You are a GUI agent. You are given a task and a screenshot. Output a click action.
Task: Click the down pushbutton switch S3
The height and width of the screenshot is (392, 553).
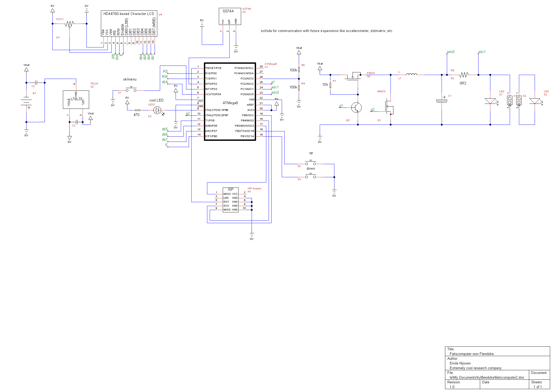point(311,176)
